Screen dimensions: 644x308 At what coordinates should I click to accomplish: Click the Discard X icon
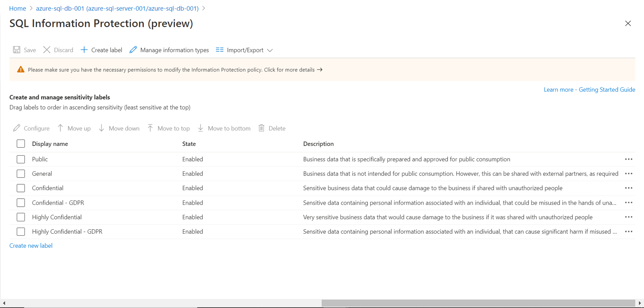[47, 50]
